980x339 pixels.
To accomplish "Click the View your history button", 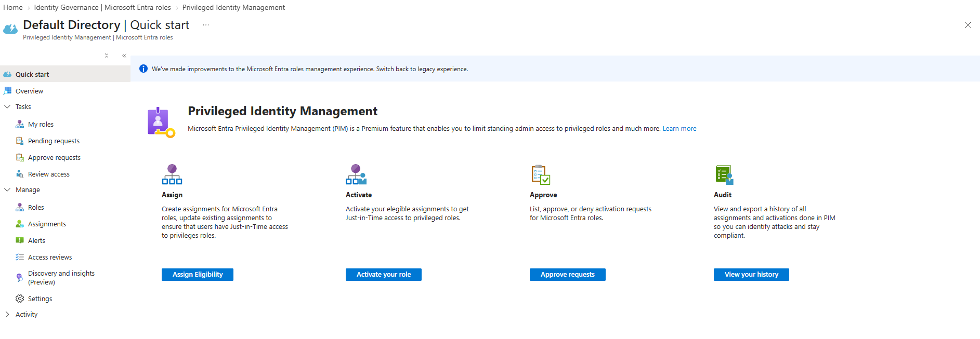I will click(751, 275).
